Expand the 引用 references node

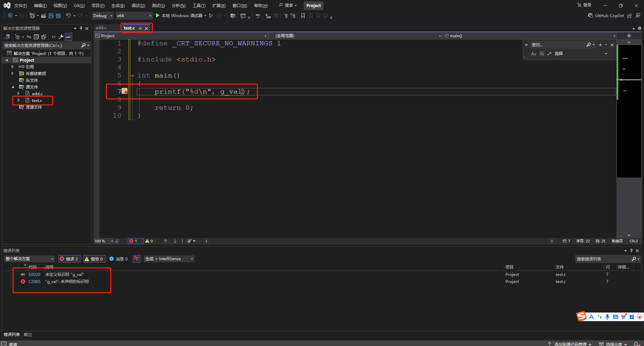[13, 67]
